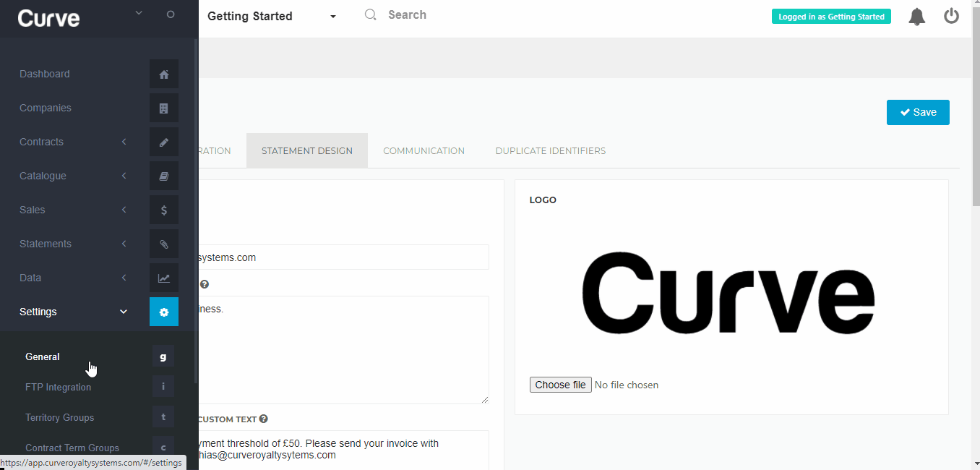Viewport: 980px width, 470px height.
Task: Click the Sales dollar icon
Action: pyautogui.click(x=164, y=210)
